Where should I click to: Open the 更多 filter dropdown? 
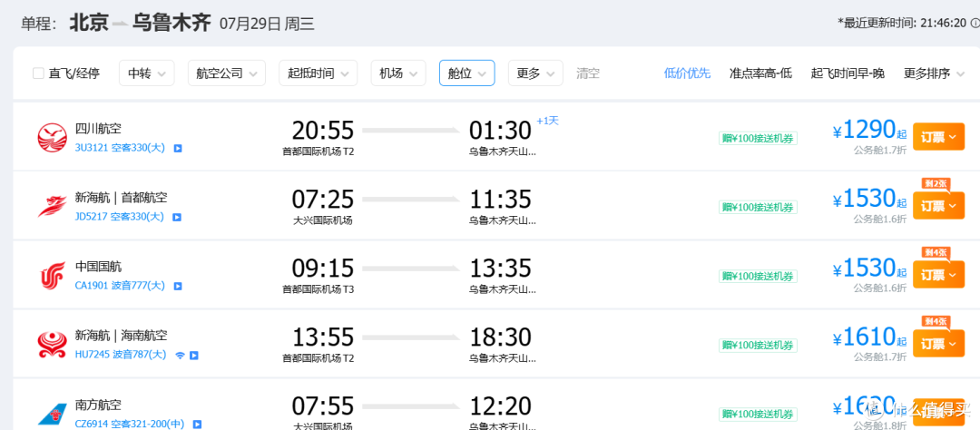(535, 73)
